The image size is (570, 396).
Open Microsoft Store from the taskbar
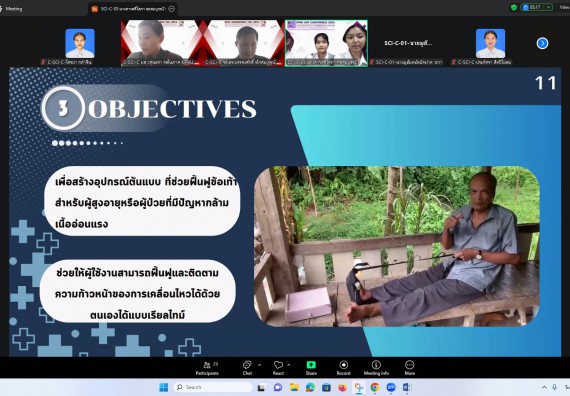coord(326,388)
